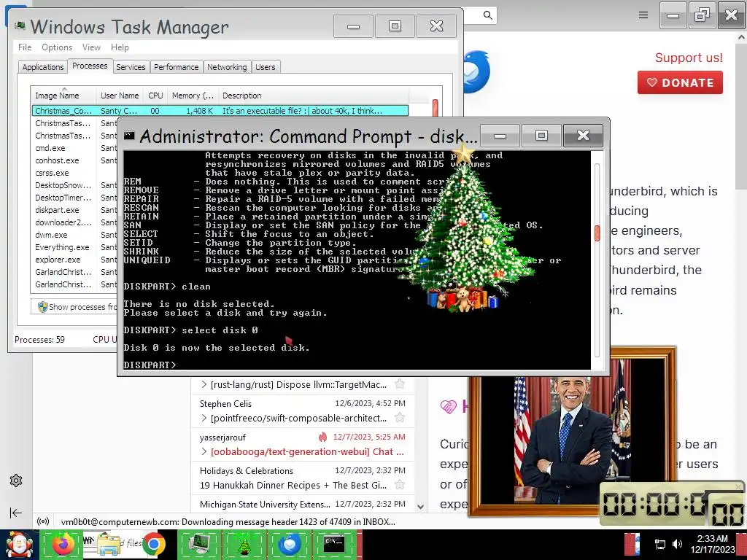Select the dwm.exe process

pyautogui.click(x=51, y=235)
